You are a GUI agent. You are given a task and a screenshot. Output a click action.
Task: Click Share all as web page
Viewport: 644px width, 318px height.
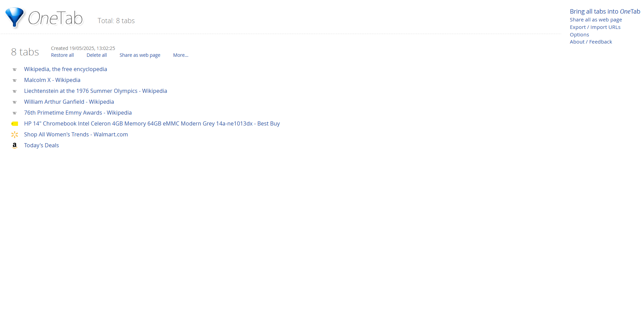point(596,19)
